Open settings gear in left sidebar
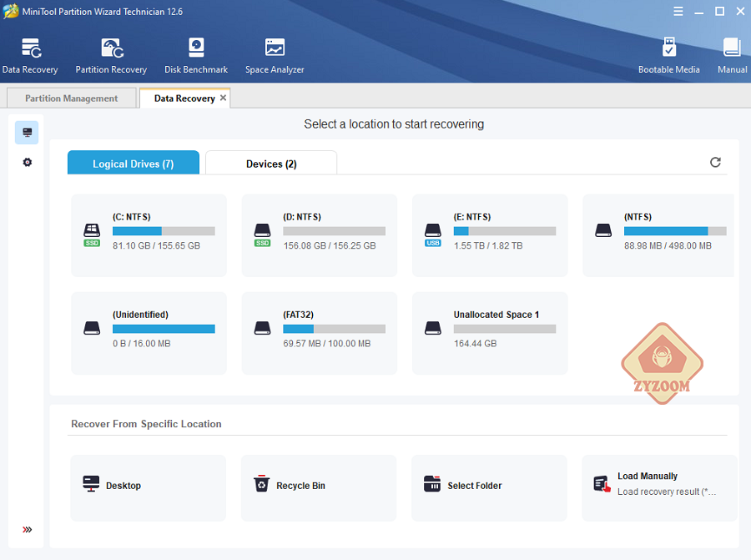 click(x=28, y=163)
